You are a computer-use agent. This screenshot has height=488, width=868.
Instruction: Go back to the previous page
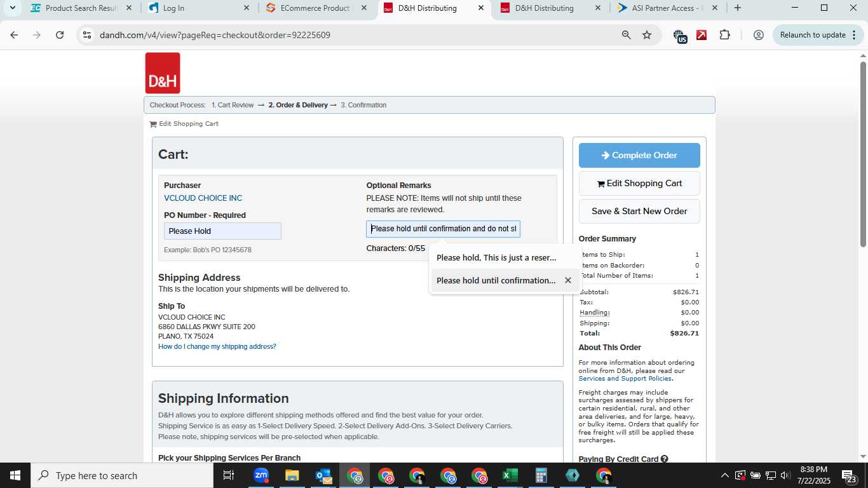[x=14, y=35]
